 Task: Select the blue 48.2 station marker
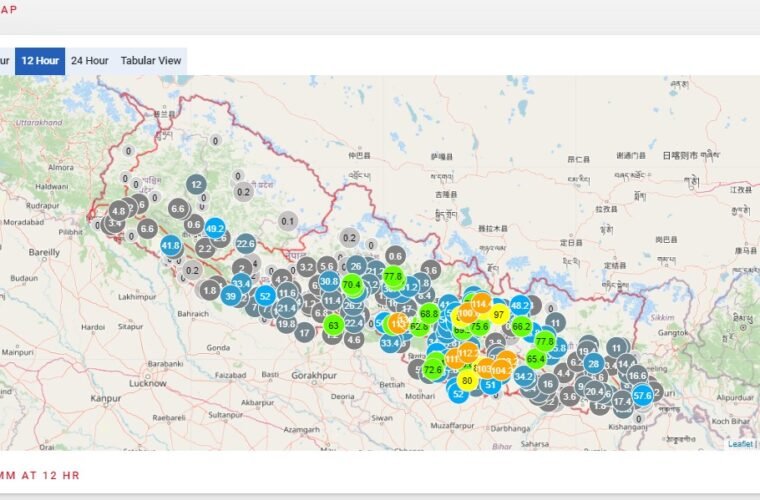520,305
